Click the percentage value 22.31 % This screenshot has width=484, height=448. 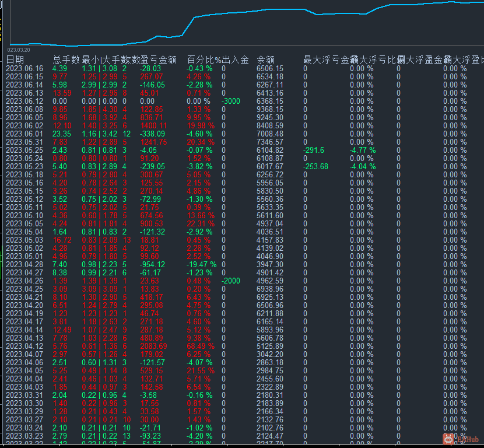(x=201, y=223)
